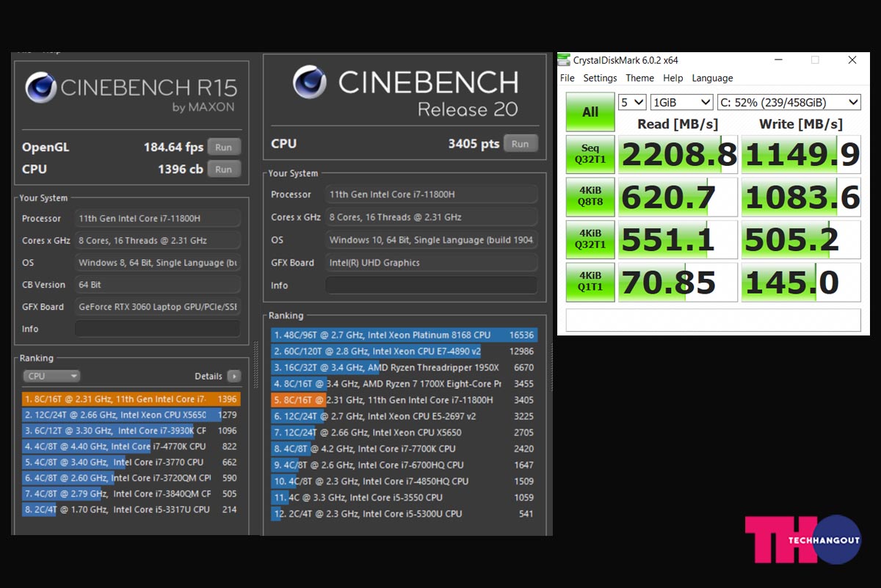Viewport: 881px width, 588px height.
Task: Select the Xeon Platinum 8168 row in R20 ranking
Action: [404, 335]
